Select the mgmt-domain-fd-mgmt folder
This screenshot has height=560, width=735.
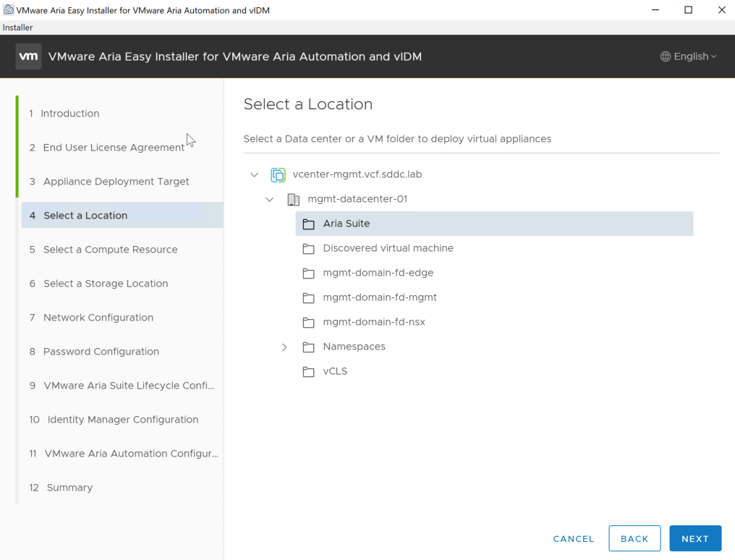tap(380, 297)
